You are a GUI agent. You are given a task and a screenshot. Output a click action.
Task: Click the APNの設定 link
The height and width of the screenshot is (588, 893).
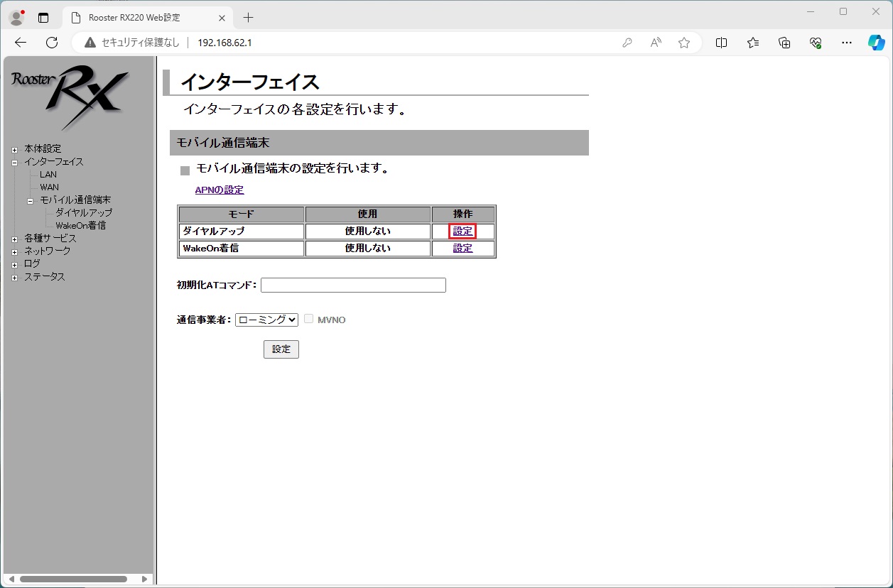click(220, 190)
